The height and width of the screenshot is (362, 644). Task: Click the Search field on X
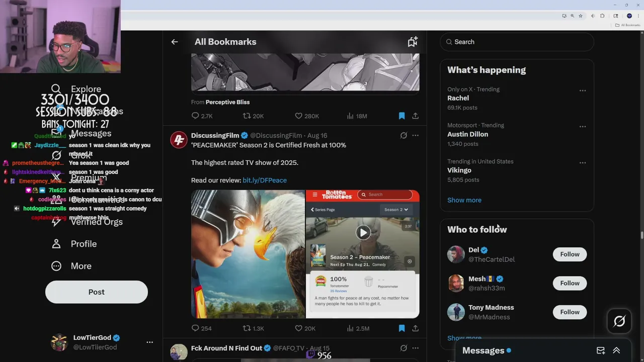(517, 42)
